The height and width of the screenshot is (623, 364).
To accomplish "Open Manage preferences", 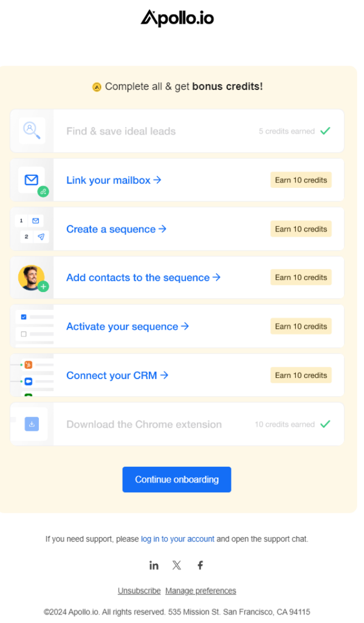I will click(x=201, y=590).
